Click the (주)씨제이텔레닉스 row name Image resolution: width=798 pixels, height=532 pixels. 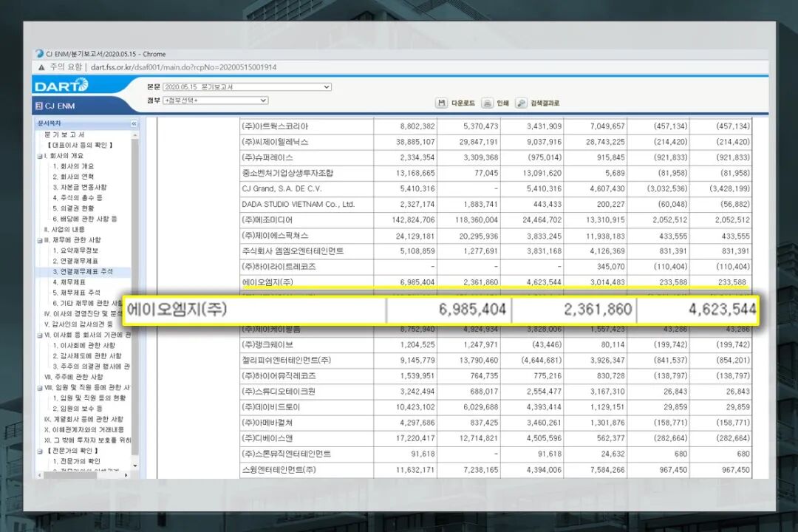[275, 142]
